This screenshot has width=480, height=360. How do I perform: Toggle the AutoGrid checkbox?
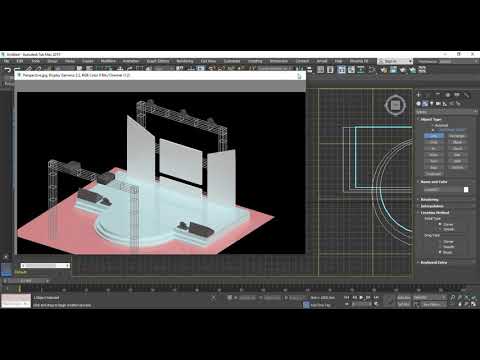433,125
